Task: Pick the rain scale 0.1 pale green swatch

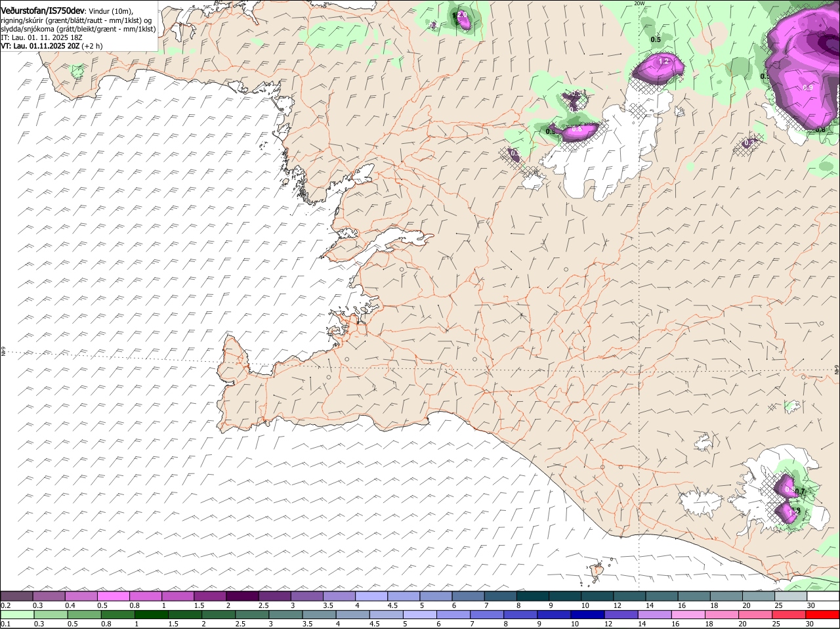Action: point(17,615)
